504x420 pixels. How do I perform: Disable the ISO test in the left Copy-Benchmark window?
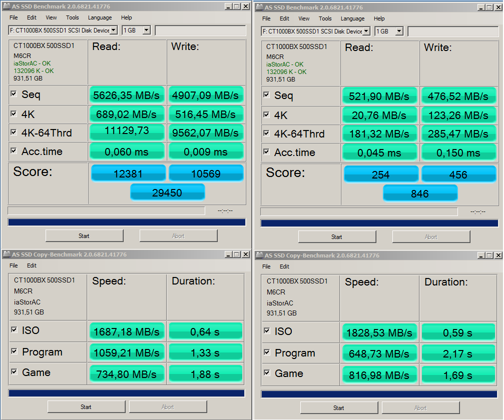pos(14,329)
